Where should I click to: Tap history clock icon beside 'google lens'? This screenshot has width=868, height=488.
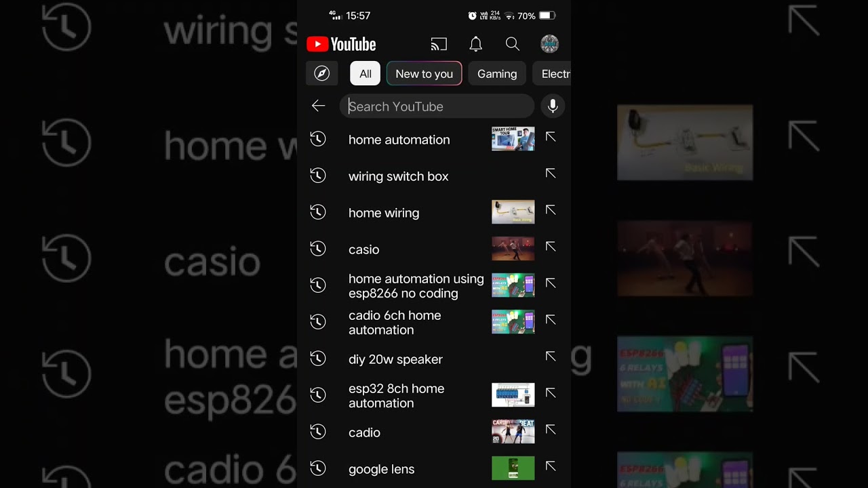(x=318, y=468)
